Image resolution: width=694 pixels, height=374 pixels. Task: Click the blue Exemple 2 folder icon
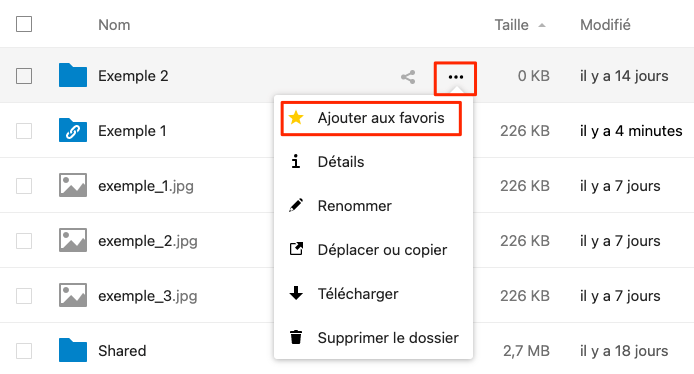(73, 75)
